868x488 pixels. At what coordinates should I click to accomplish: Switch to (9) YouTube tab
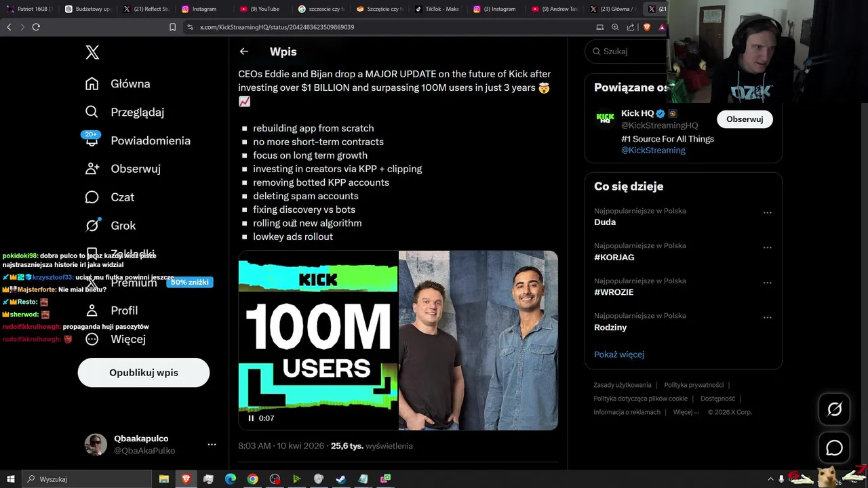coord(263,9)
